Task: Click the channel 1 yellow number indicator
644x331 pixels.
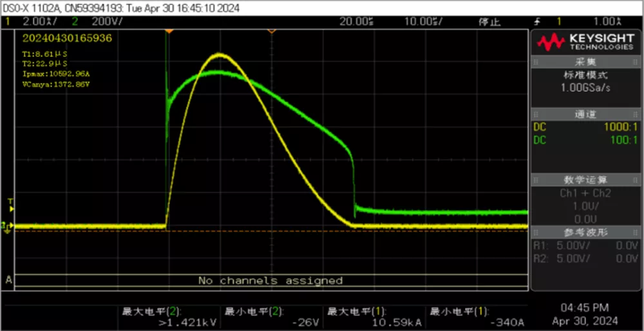Action: click(x=8, y=22)
